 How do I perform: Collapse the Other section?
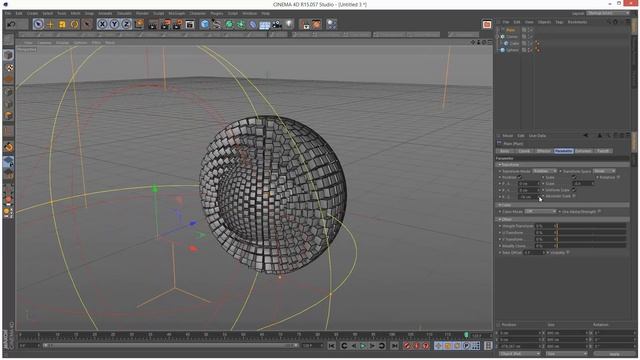coord(563,219)
